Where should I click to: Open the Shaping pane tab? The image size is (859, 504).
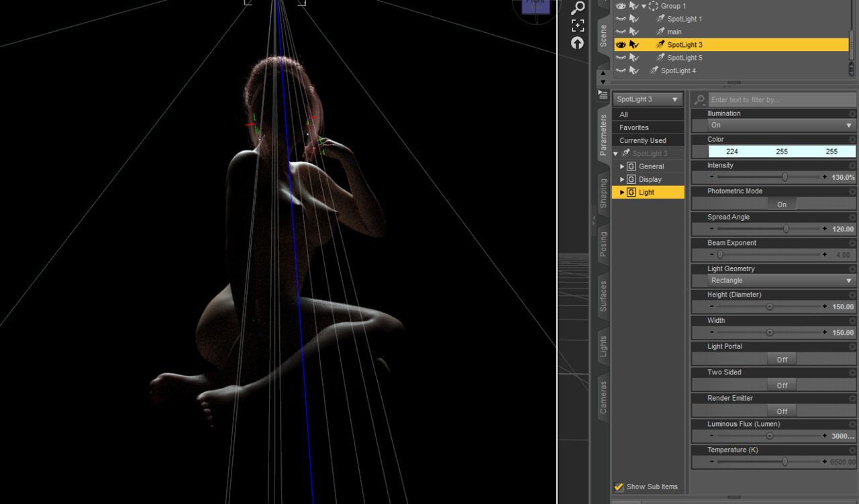click(x=603, y=193)
